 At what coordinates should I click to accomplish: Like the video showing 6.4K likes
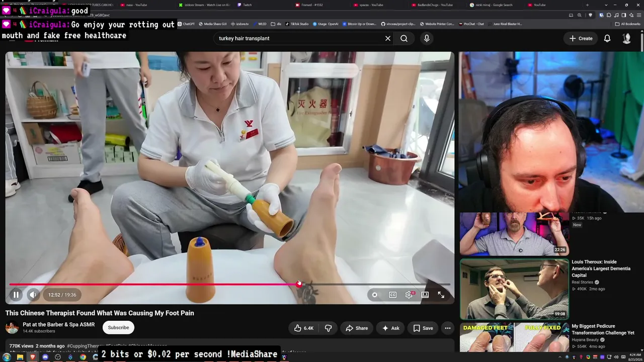point(304,328)
